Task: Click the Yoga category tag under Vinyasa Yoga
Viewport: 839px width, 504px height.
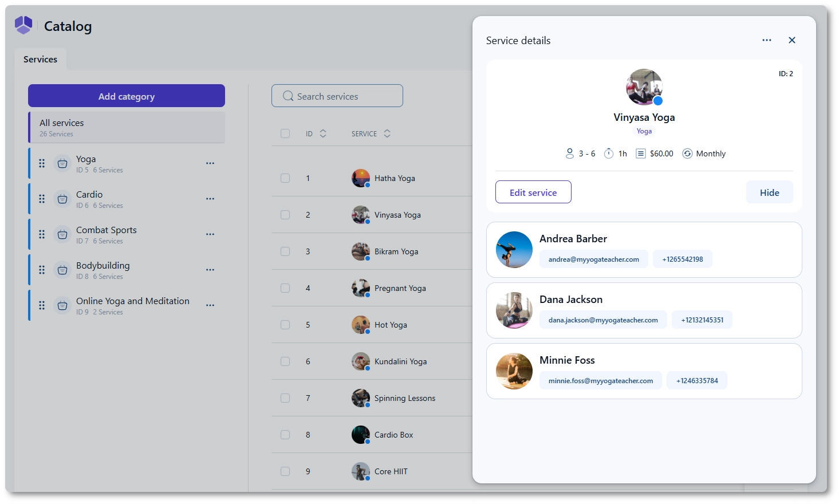Action: (x=644, y=131)
